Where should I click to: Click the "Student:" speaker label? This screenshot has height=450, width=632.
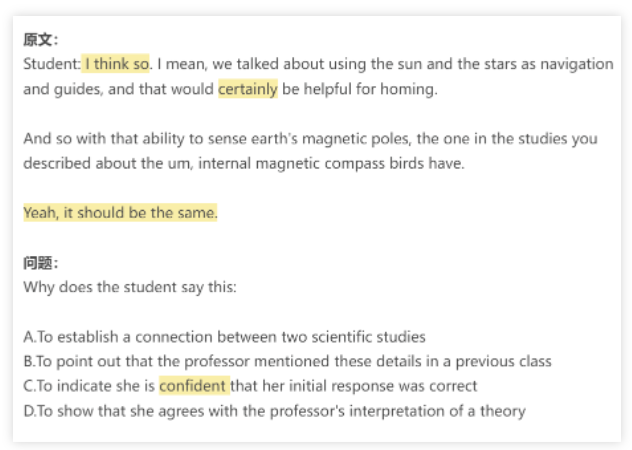pos(51,64)
